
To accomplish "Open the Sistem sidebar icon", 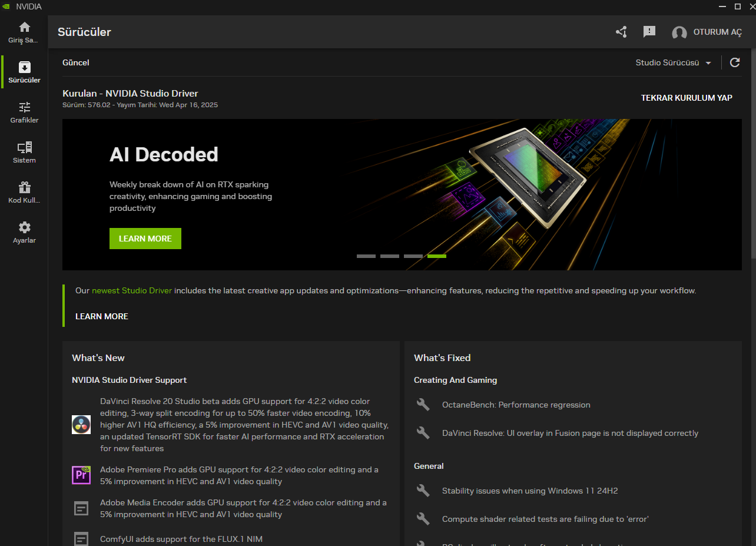I will [24, 147].
